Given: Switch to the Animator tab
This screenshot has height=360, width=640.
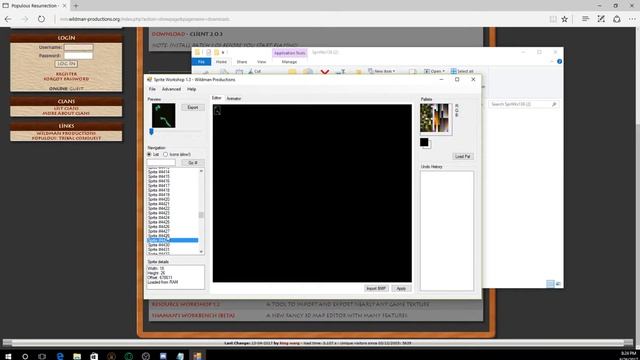Looking at the screenshot, I should coord(234,98).
